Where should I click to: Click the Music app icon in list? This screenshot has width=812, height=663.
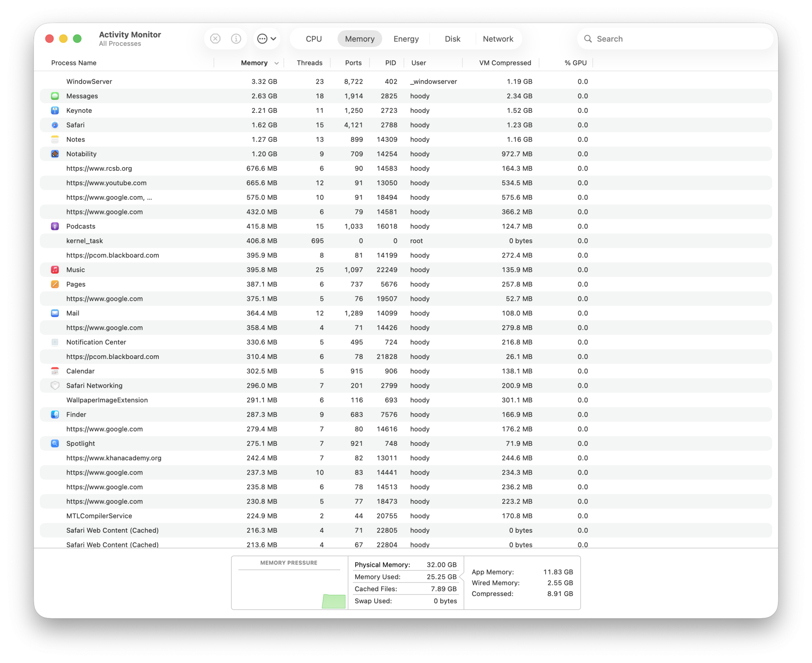[55, 270]
